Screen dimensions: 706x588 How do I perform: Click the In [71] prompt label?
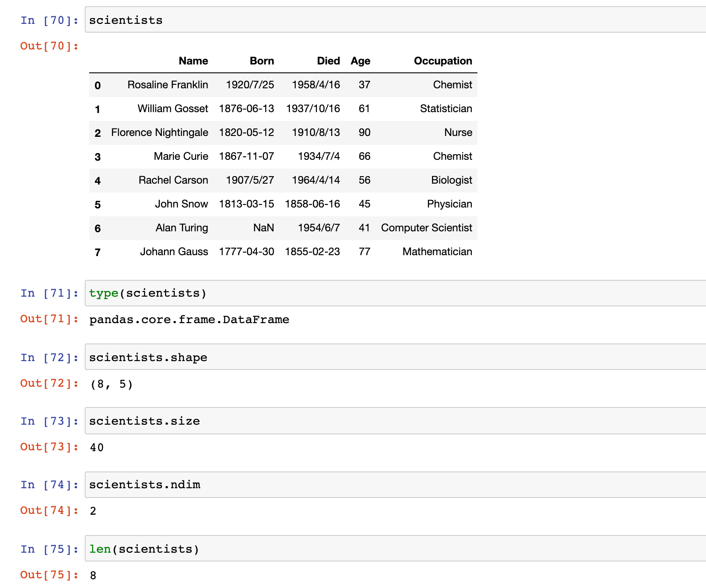(x=49, y=293)
